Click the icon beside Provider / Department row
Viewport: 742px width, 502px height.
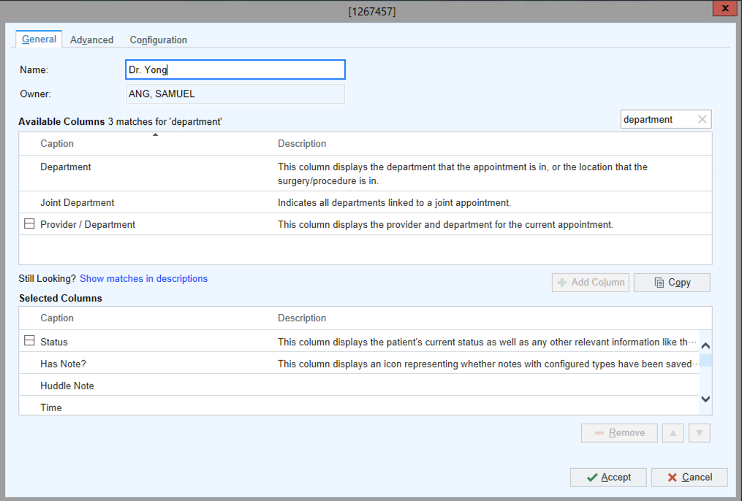(x=29, y=223)
